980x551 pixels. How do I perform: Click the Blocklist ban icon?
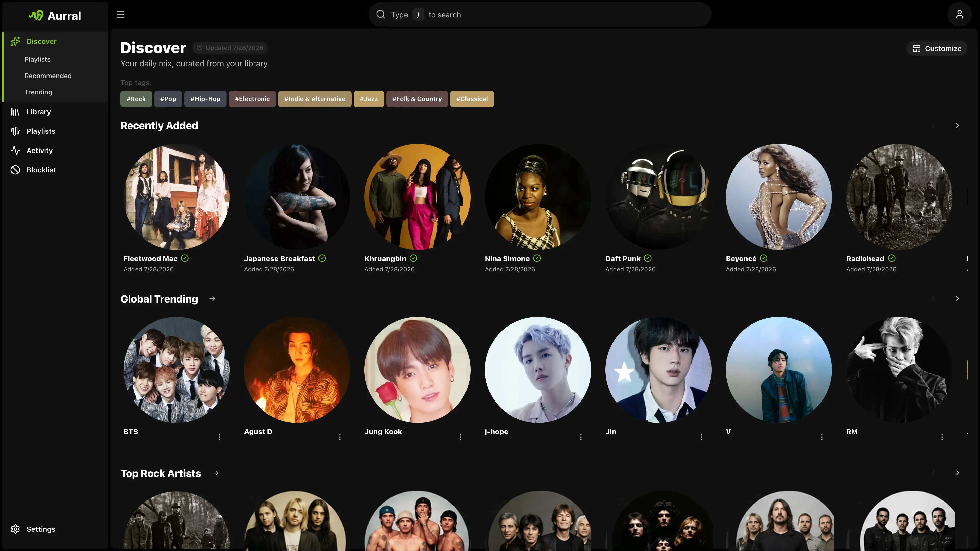[15, 170]
